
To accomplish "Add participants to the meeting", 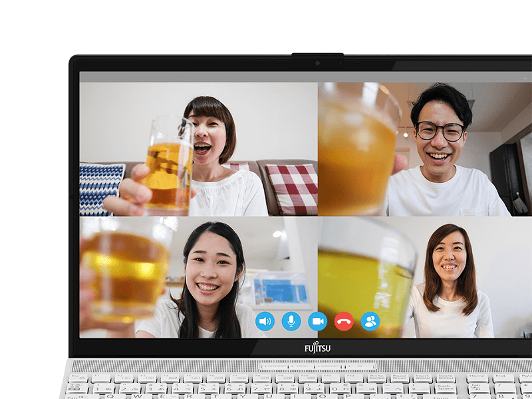I will [371, 321].
